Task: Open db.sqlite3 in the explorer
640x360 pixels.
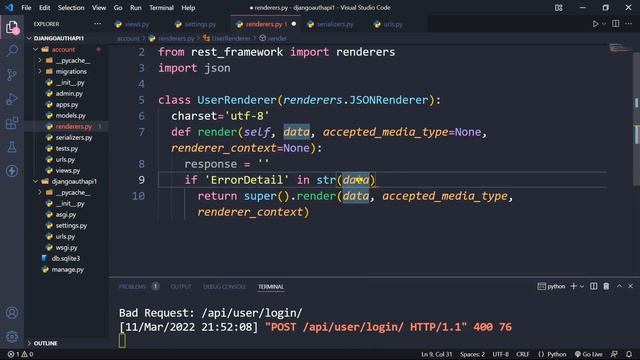Action: 67,258
